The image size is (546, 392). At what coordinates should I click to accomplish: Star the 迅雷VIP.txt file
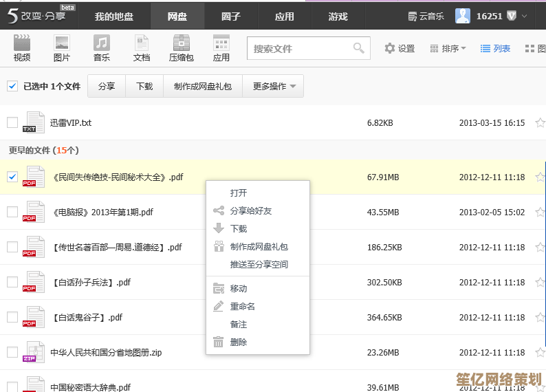click(540, 122)
